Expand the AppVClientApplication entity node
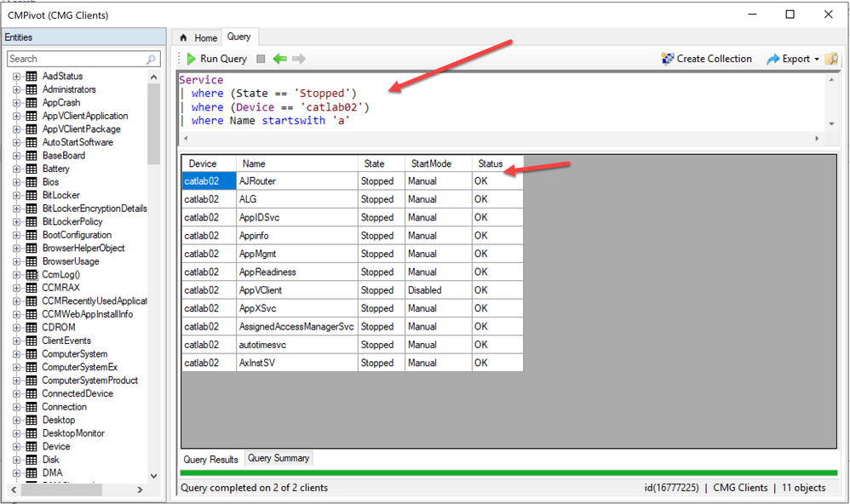This screenshot has width=850, height=504. point(16,116)
